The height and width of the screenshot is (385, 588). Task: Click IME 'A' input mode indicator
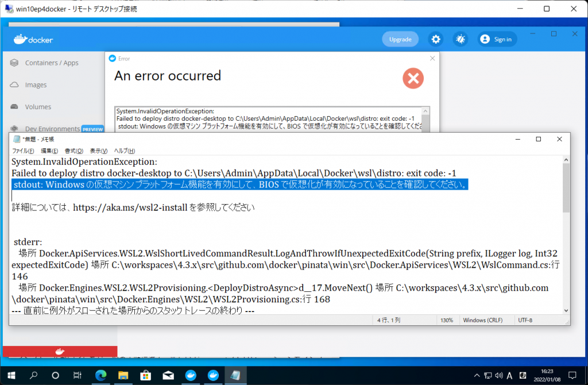pyautogui.click(x=510, y=375)
